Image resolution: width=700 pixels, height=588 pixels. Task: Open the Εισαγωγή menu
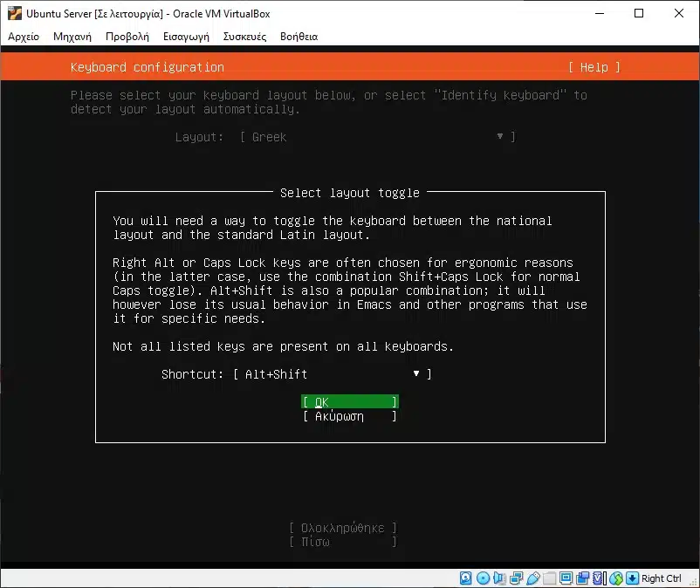pos(186,37)
